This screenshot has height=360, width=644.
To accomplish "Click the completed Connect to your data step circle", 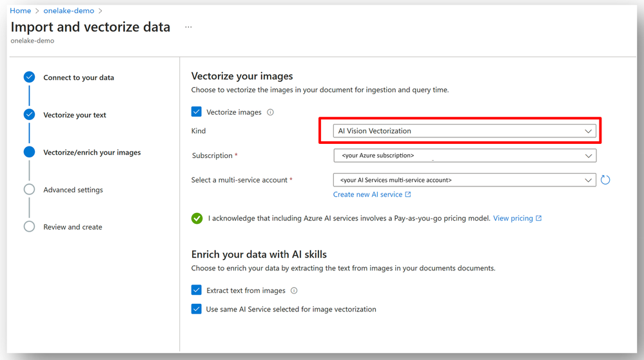I will tap(29, 77).
